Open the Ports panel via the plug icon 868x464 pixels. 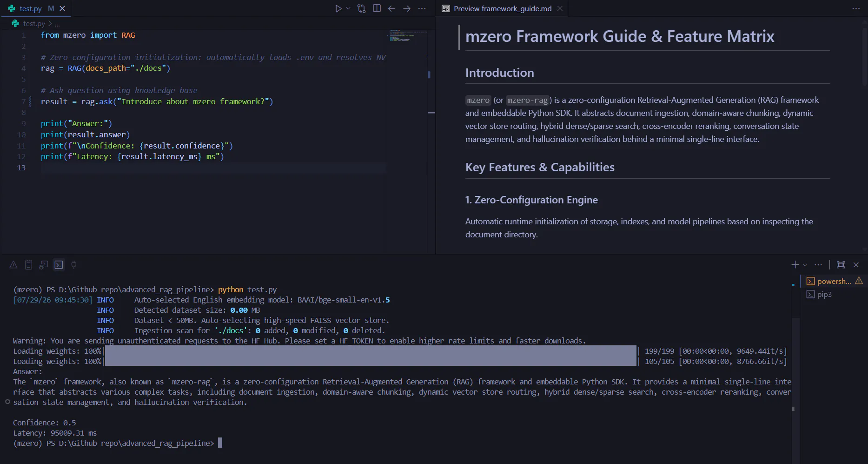coord(73,265)
